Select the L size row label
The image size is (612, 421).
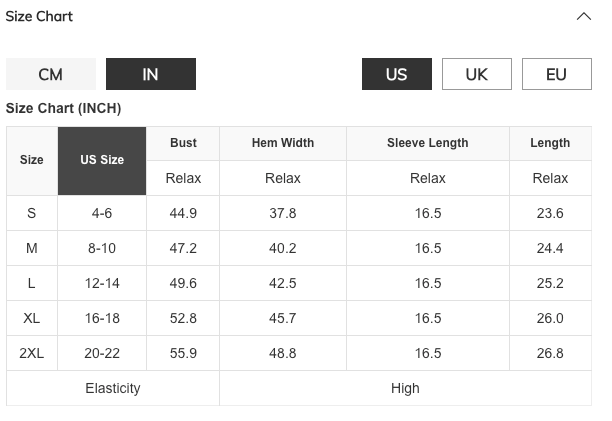[x=32, y=283]
